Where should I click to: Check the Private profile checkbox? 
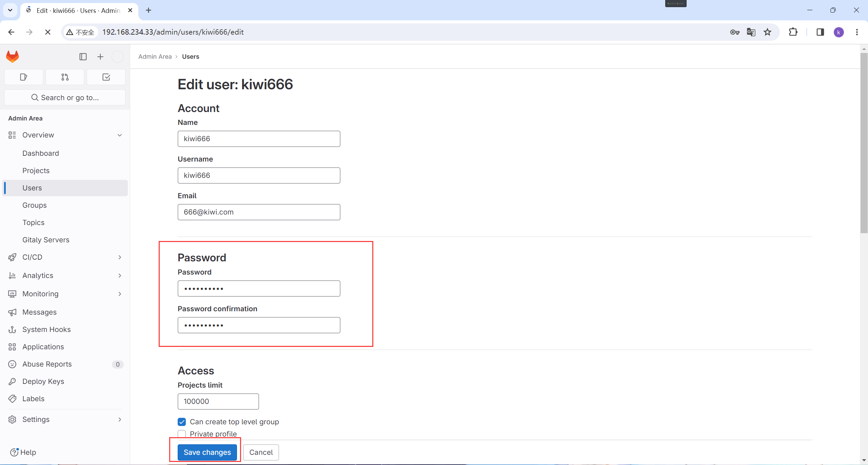182,434
